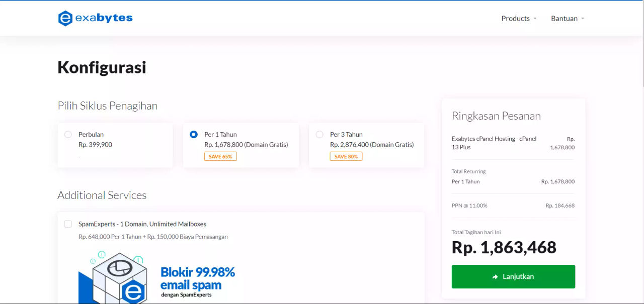Screen dimensions: 644x304
Task: Click the green Lanjutkan button
Action: (x=513, y=276)
